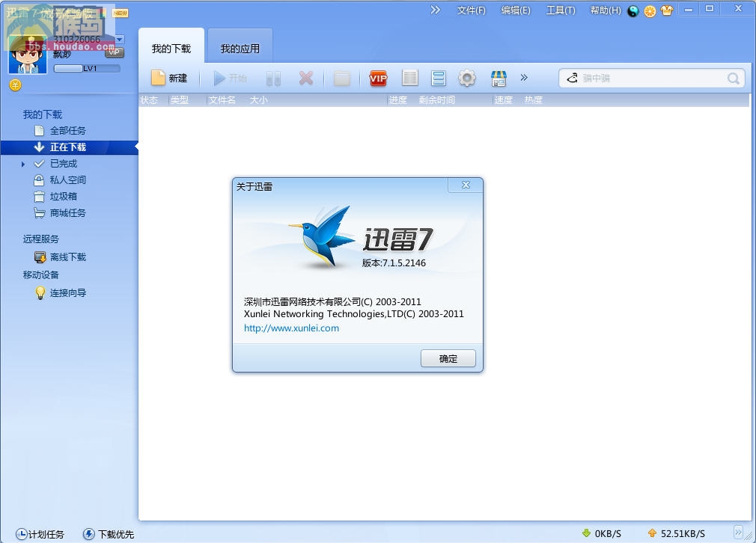This screenshot has height=543, width=756.
Task: Open the 帮助(H) menu
Action: [606, 10]
